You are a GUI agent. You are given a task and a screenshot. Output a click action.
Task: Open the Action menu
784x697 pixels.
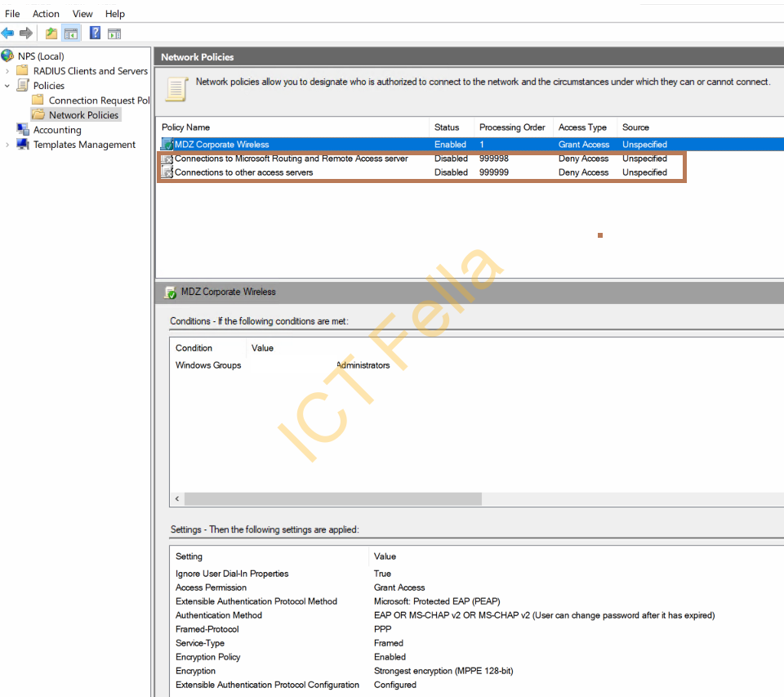pyautogui.click(x=46, y=14)
